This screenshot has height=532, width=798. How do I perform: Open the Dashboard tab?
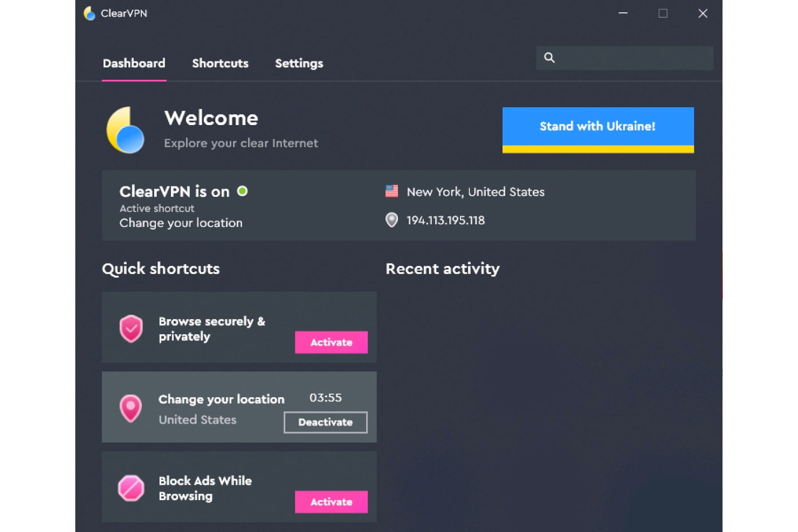pyautogui.click(x=134, y=64)
